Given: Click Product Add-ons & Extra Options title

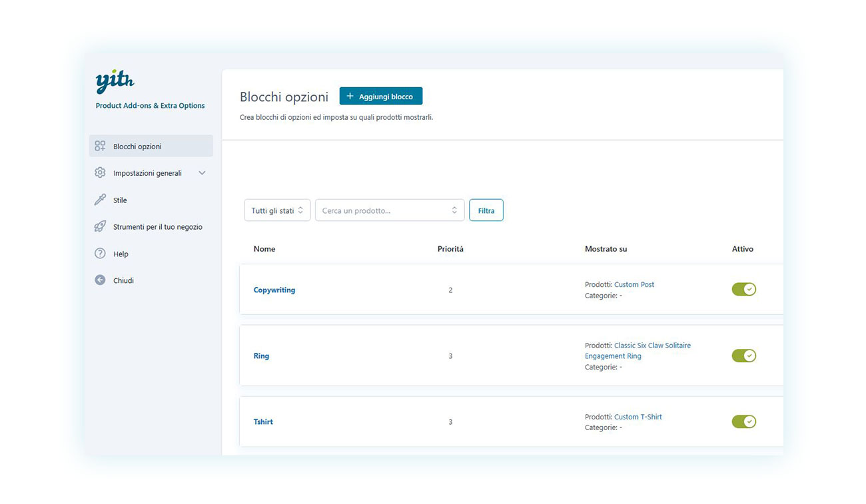Looking at the screenshot, I should coord(150,106).
